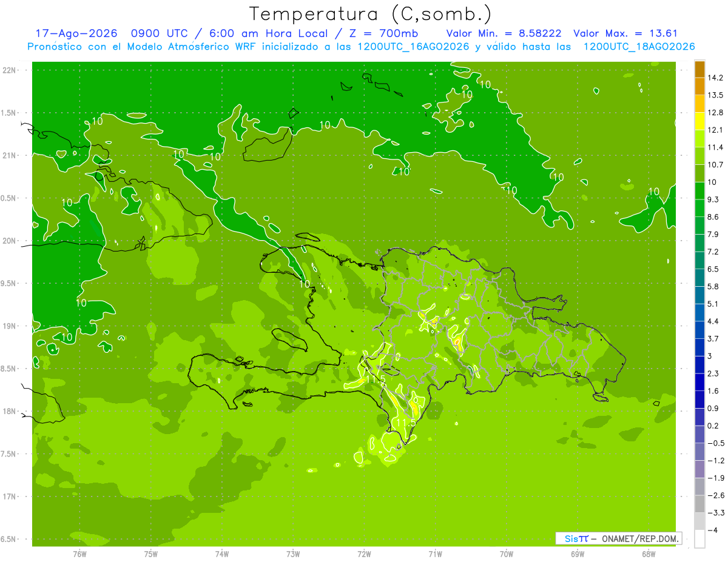Click the 72W longitude axis label
The image size is (728, 562).
pos(364,554)
